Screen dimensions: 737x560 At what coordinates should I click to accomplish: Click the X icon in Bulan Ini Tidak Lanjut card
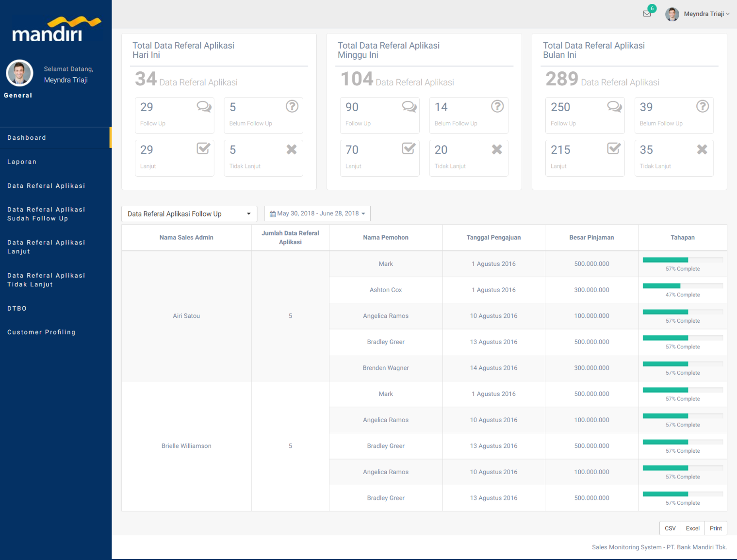[x=702, y=149]
